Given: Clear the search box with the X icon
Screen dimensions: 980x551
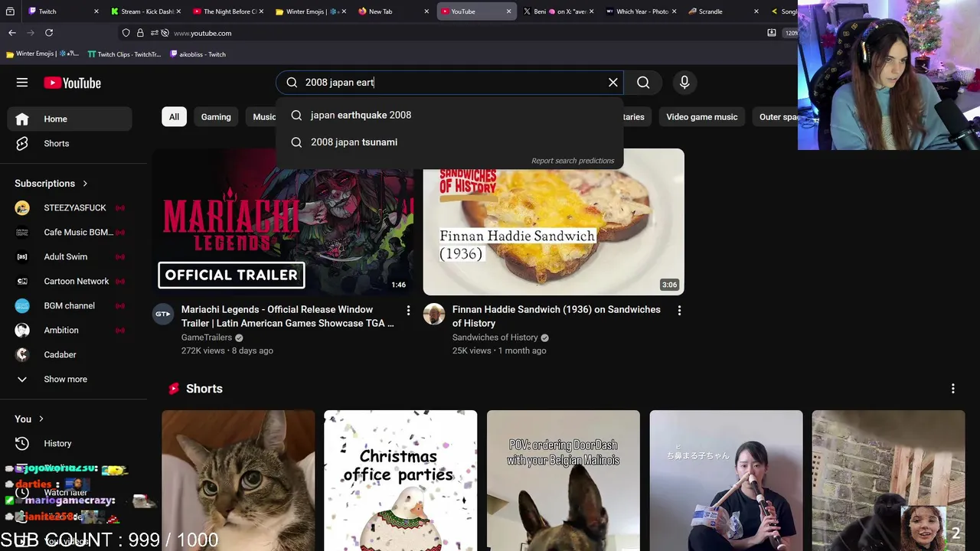Looking at the screenshot, I should click(613, 83).
